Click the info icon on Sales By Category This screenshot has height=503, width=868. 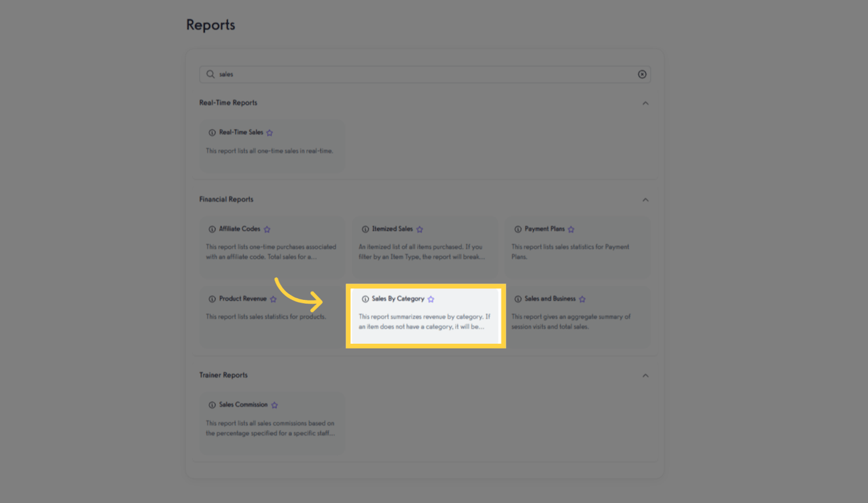pyautogui.click(x=365, y=299)
